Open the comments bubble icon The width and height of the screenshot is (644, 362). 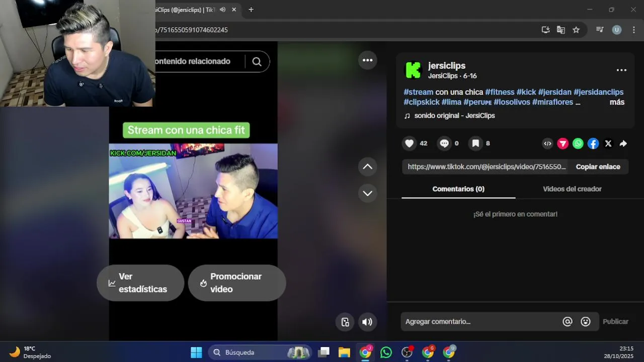[x=444, y=143]
